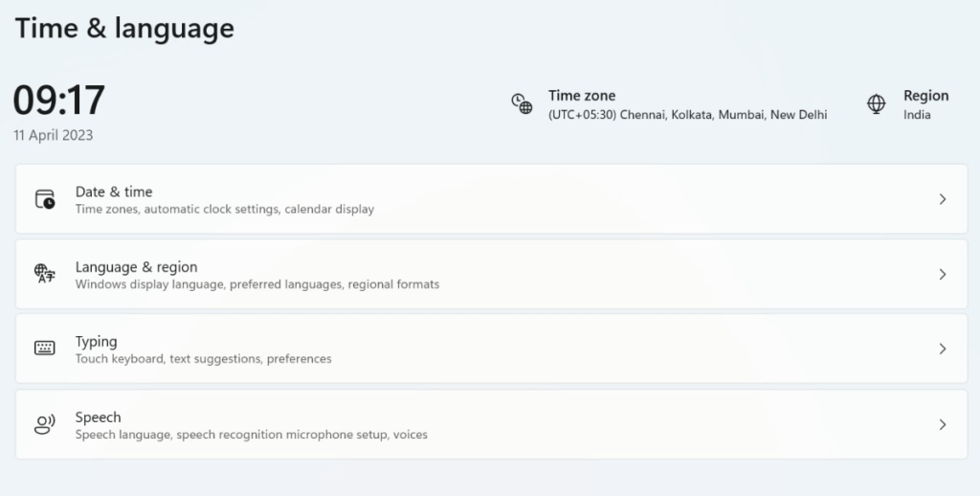This screenshot has width=980, height=496.
Task: Expand the Date & time chevron arrow
Action: pos(942,199)
